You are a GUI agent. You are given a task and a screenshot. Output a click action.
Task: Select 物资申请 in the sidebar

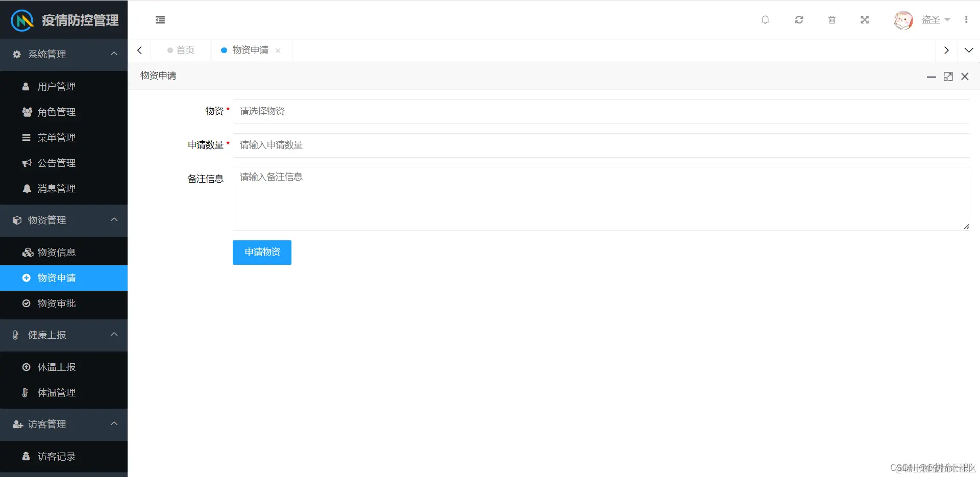coord(64,278)
